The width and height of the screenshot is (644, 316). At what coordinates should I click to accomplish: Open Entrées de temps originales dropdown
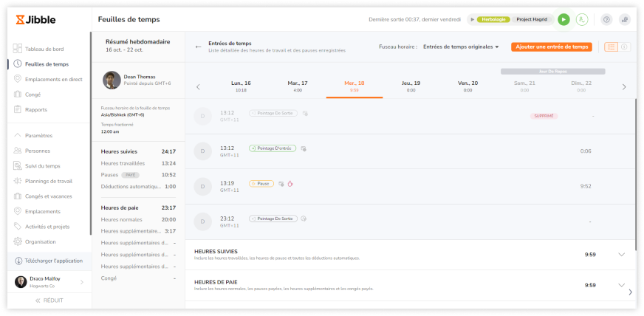(461, 47)
